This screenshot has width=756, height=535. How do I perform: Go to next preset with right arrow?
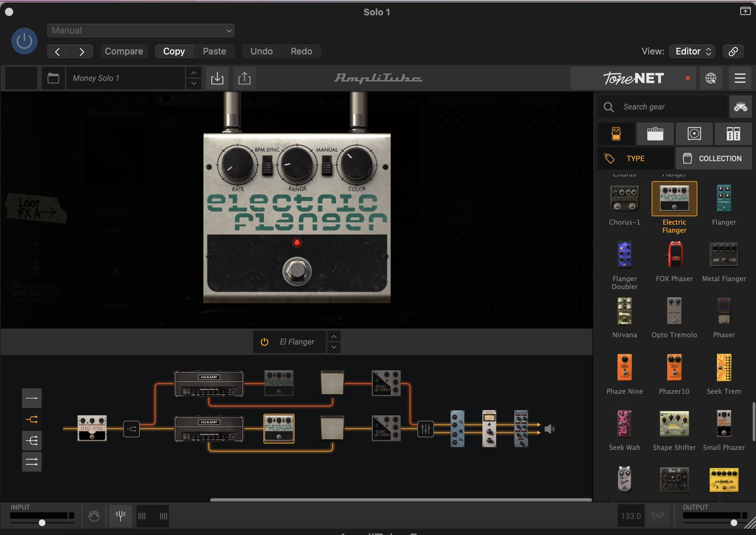pos(82,52)
